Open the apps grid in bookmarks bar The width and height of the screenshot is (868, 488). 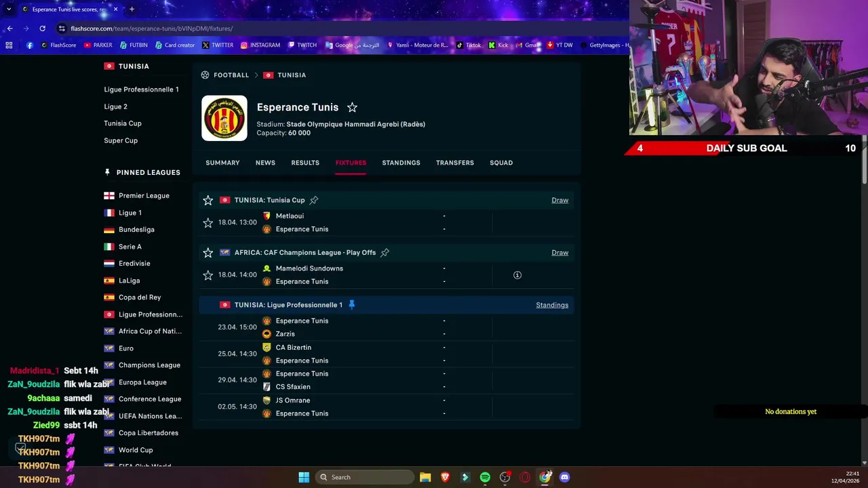(x=9, y=45)
